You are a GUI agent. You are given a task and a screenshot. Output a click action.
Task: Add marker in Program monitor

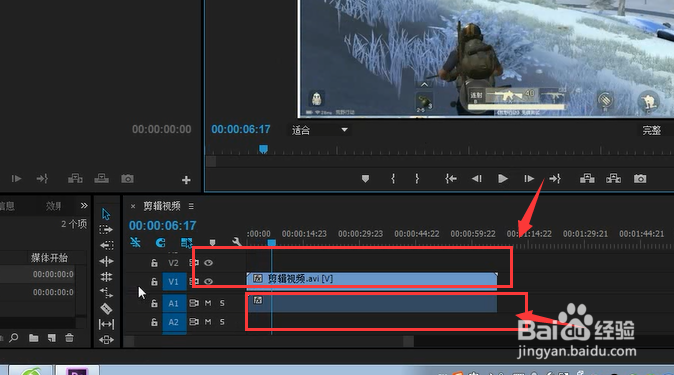click(x=365, y=178)
